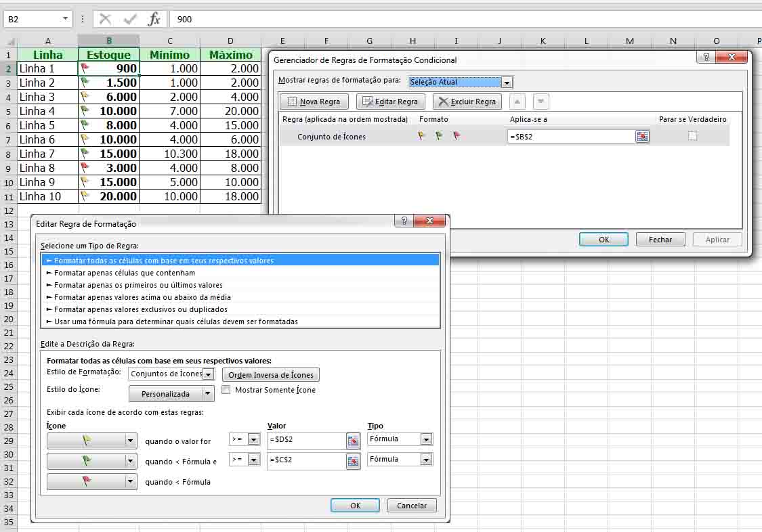Click the confirm checkmark icon in formula bar
Image resolution: width=762 pixels, height=532 pixels.
[130, 19]
